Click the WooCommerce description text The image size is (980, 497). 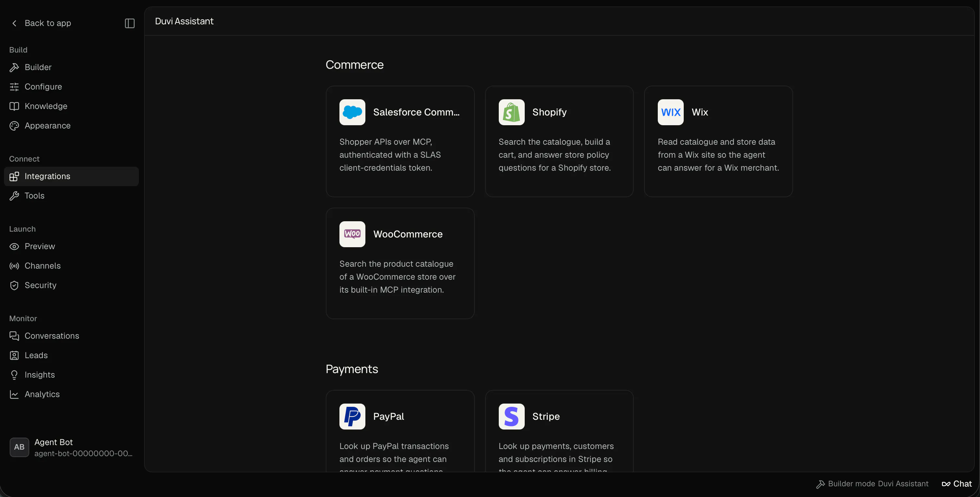(x=397, y=277)
